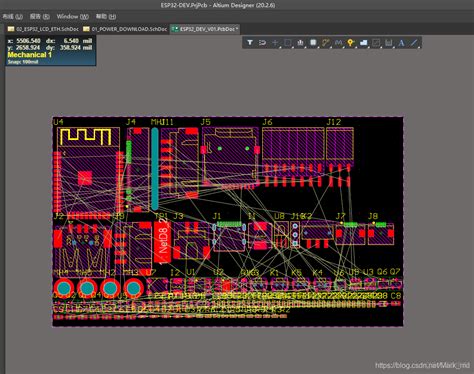
Task: Switch to 02_ESP32_LCD_ETH.SchDoc tab
Action: 43,29
